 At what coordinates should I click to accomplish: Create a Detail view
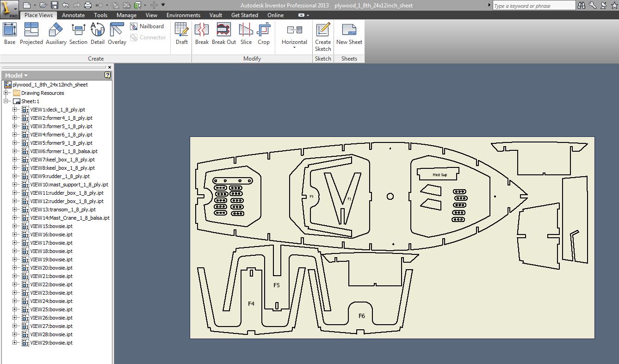tap(98, 34)
